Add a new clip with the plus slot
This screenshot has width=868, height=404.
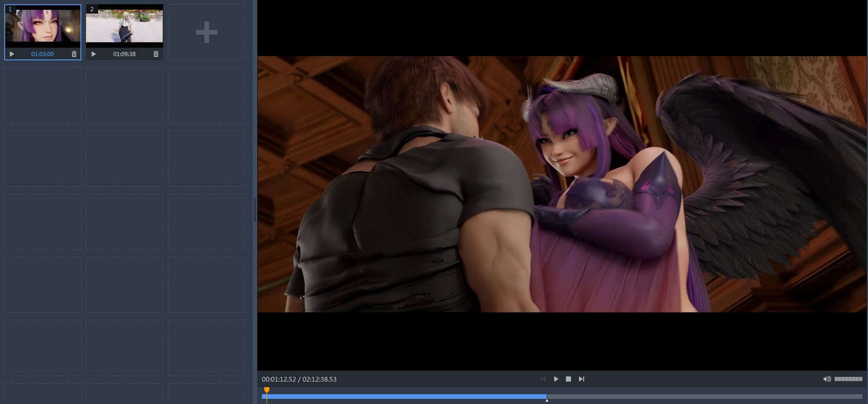tap(206, 32)
